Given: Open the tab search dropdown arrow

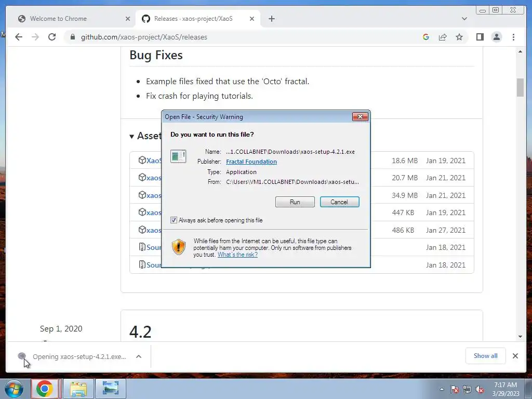Looking at the screenshot, I should [464, 19].
